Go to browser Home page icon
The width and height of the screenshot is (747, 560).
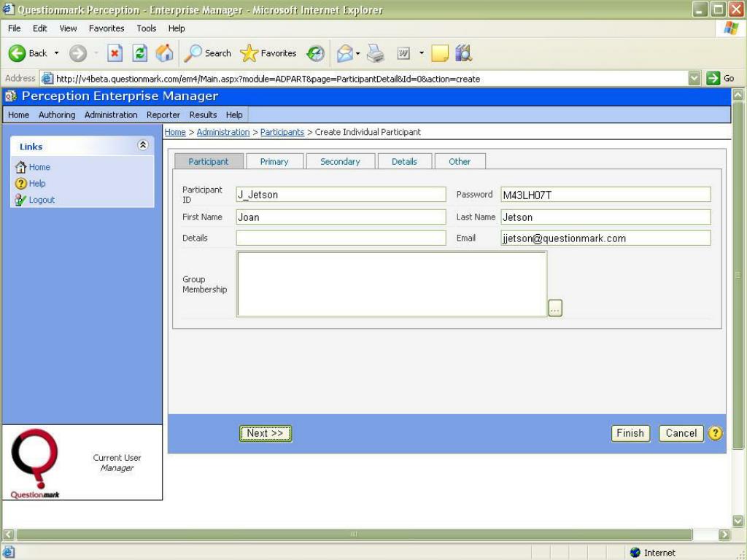[x=164, y=53]
